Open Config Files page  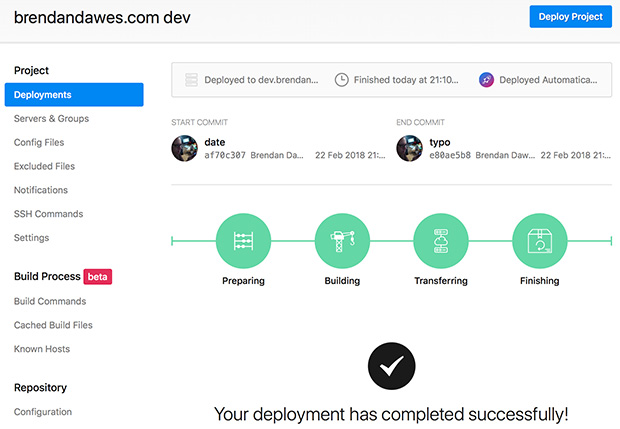(x=39, y=142)
